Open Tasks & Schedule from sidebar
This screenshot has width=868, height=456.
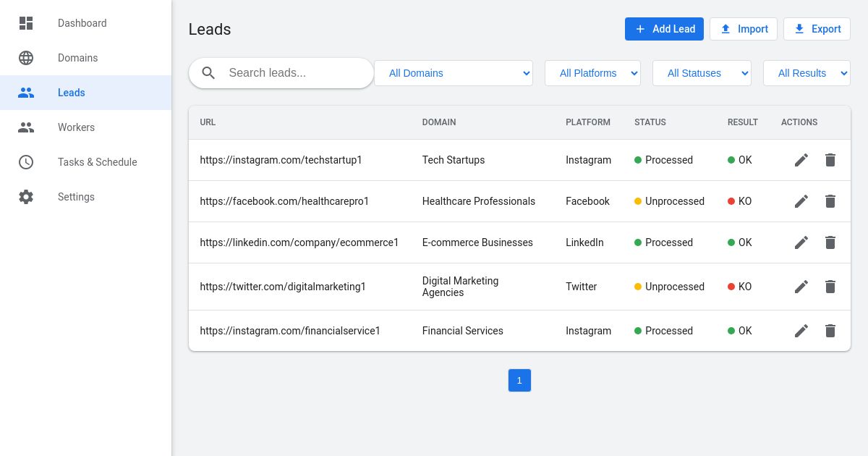click(x=97, y=162)
